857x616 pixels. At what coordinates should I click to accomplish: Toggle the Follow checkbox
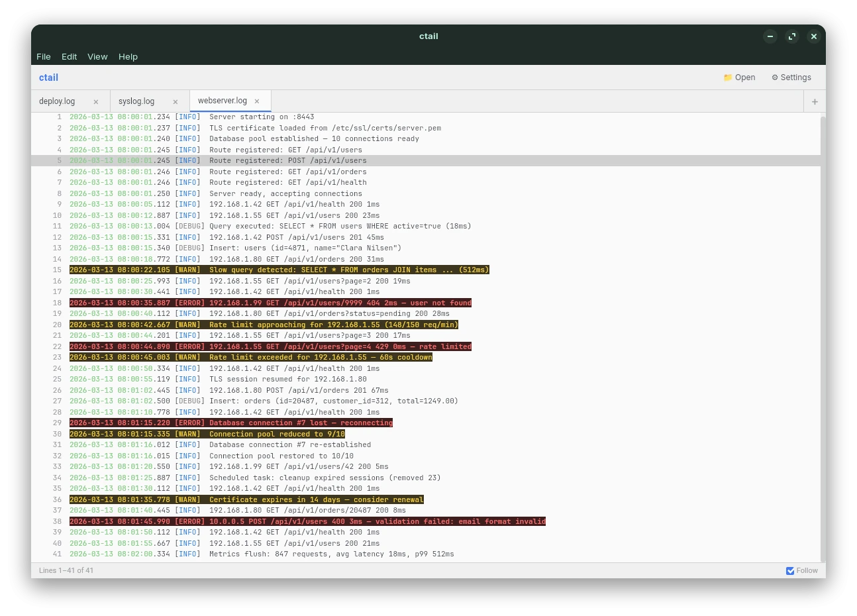(790, 571)
